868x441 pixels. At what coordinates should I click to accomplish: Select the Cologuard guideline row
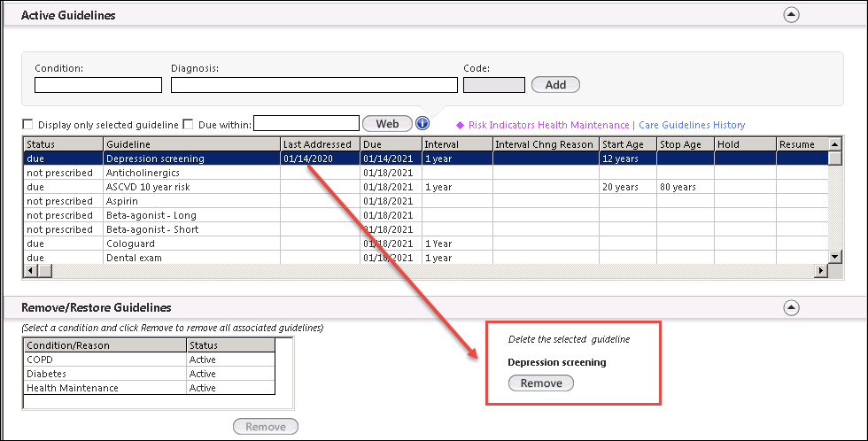click(426, 244)
